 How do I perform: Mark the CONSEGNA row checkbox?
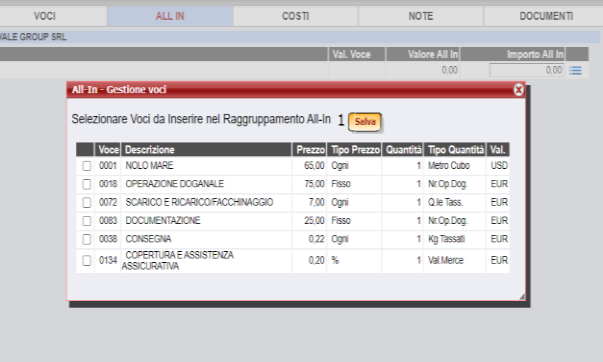[x=87, y=239]
